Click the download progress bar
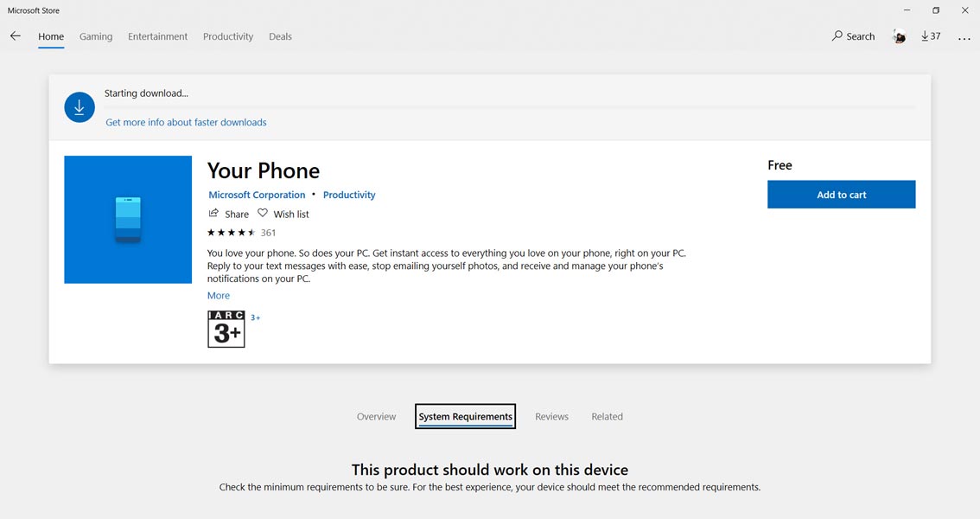The image size is (980, 519). click(x=510, y=107)
